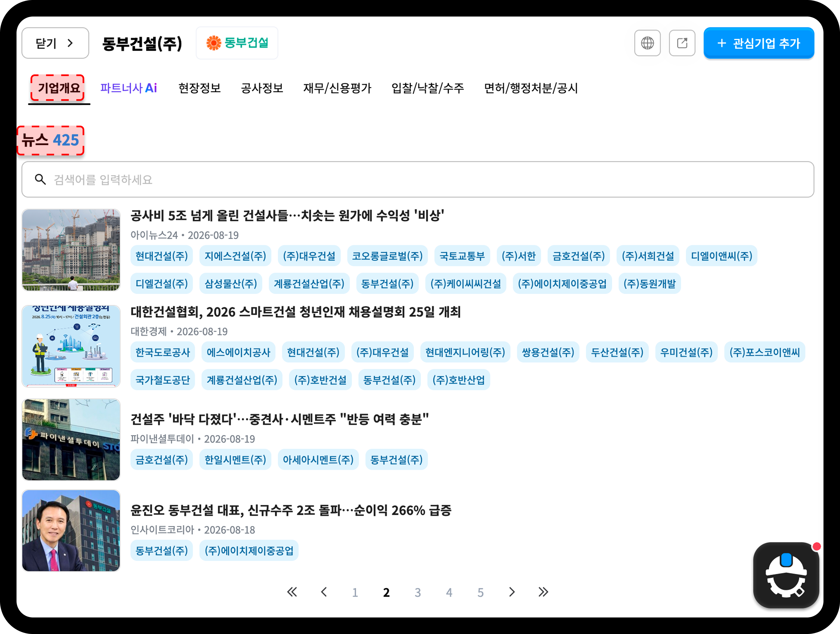Click 지에스건설(주) tag

point(235,256)
